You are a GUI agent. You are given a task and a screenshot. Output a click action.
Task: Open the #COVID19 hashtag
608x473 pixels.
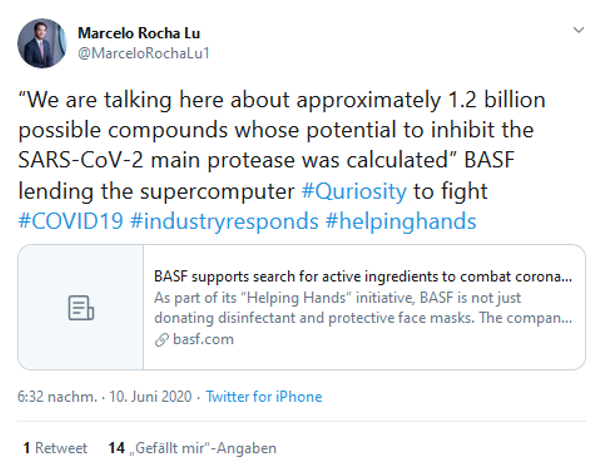click(71, 221)
